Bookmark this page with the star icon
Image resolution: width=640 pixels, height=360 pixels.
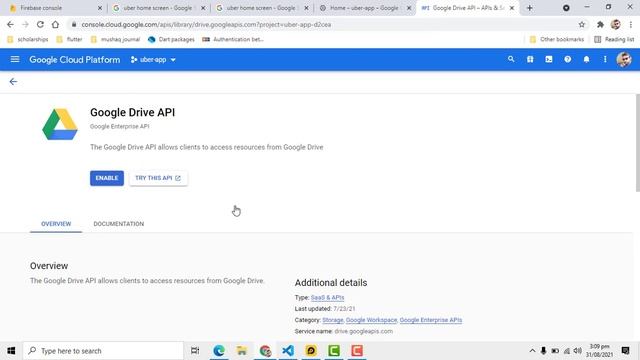[x=582, y=24]
